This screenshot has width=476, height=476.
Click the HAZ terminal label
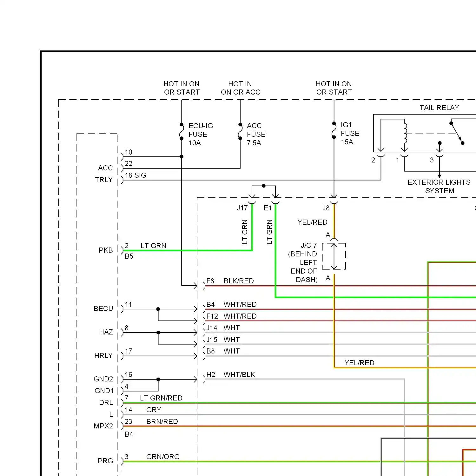pyautogui.click(x=106, y=332)
